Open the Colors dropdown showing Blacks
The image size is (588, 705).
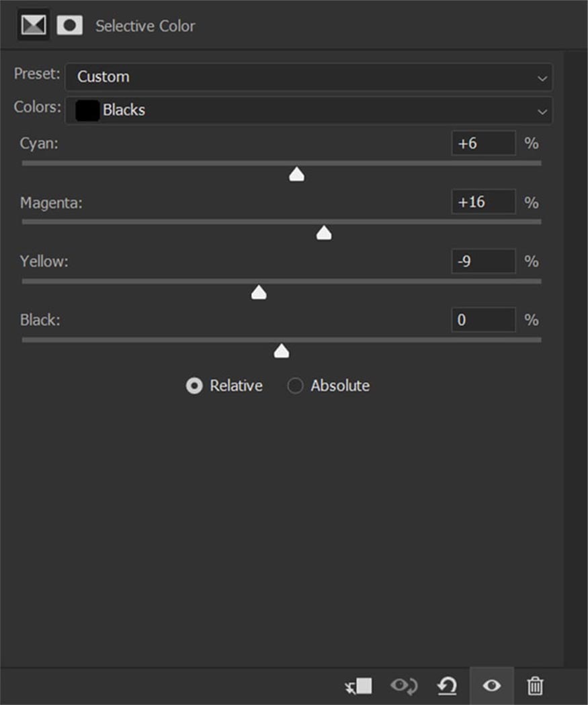[x=308, y=110]
